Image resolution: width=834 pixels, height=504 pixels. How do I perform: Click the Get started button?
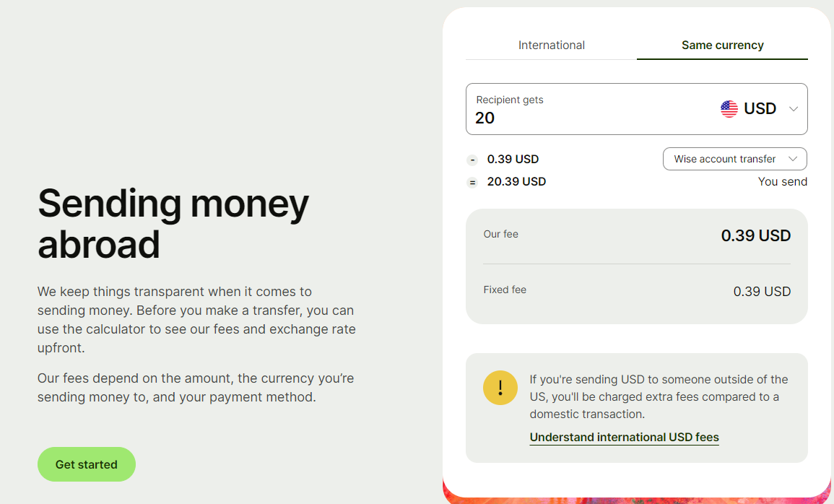pyautogui.click(x=86, y=464)
